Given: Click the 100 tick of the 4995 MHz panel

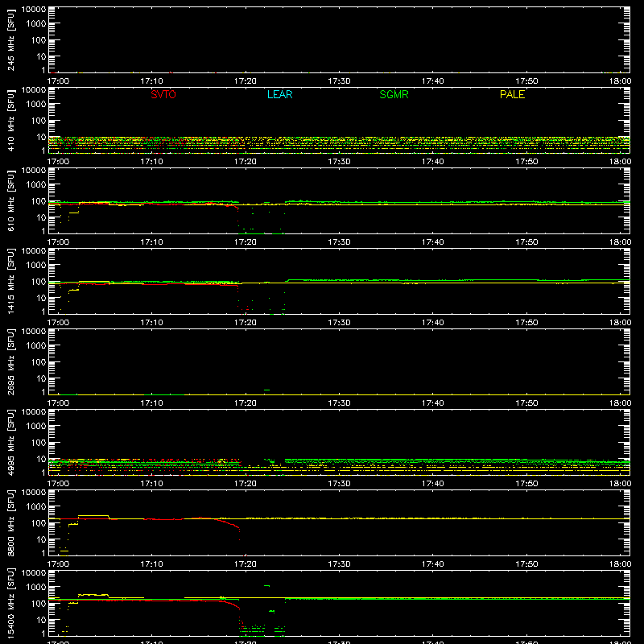Looking at the screenshot, I should (x=39, y=443).
